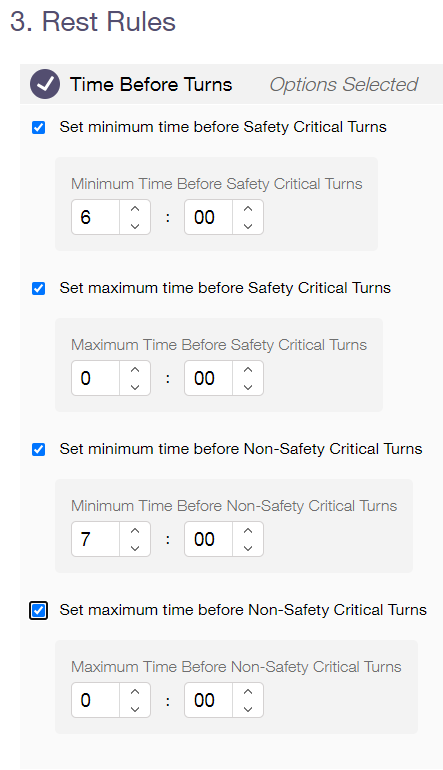This screenshot has width=443, height=770.
Task: Increase hours for Minimum Time Before Non-Safety Critical Turns
Action: pos(135,531)
